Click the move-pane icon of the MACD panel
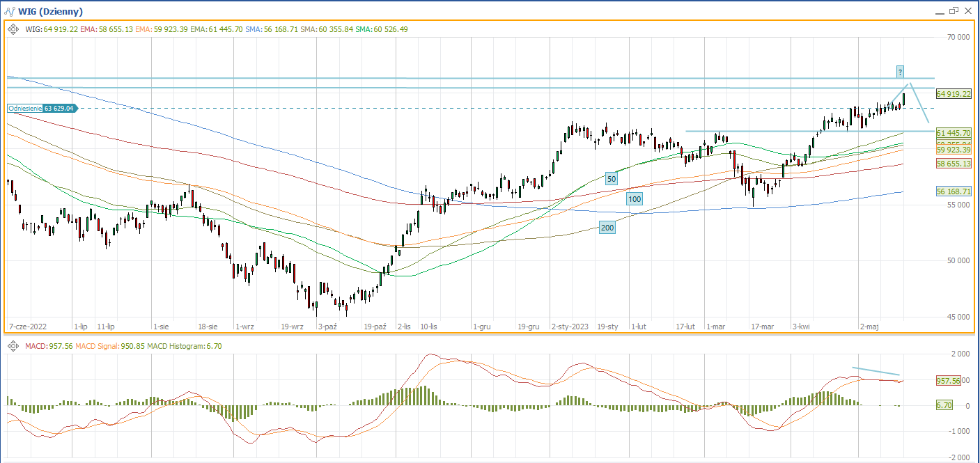The width and height of the screenshot is (980, 463). pos(13,346)
